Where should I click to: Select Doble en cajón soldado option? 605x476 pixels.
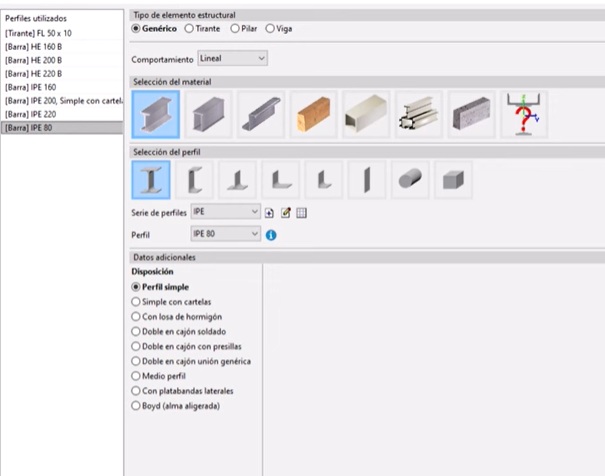tap(137, 331)
